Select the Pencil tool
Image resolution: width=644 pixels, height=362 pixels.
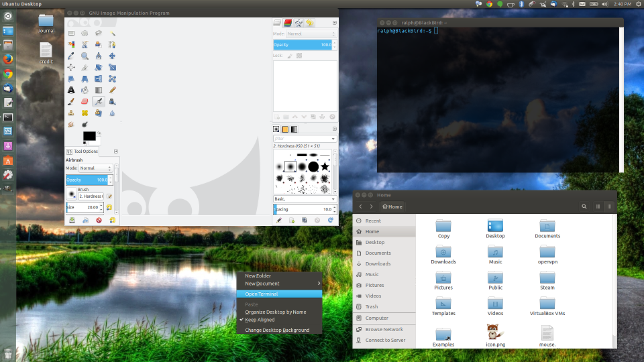[112, 90]
